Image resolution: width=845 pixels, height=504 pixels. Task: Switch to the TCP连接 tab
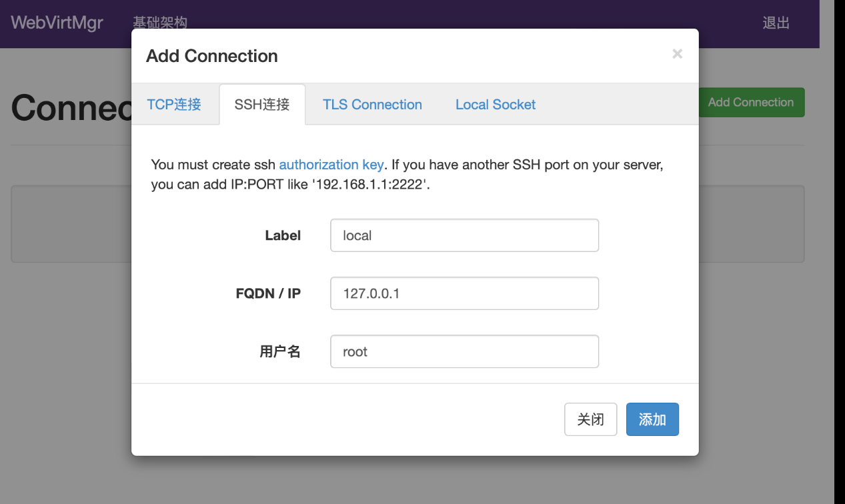(174, 105)
